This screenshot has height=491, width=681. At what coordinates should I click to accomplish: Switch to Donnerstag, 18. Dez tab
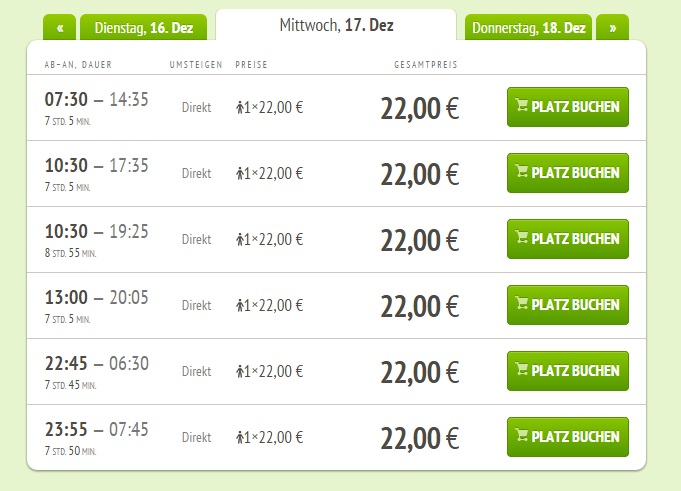coord(528,28)
